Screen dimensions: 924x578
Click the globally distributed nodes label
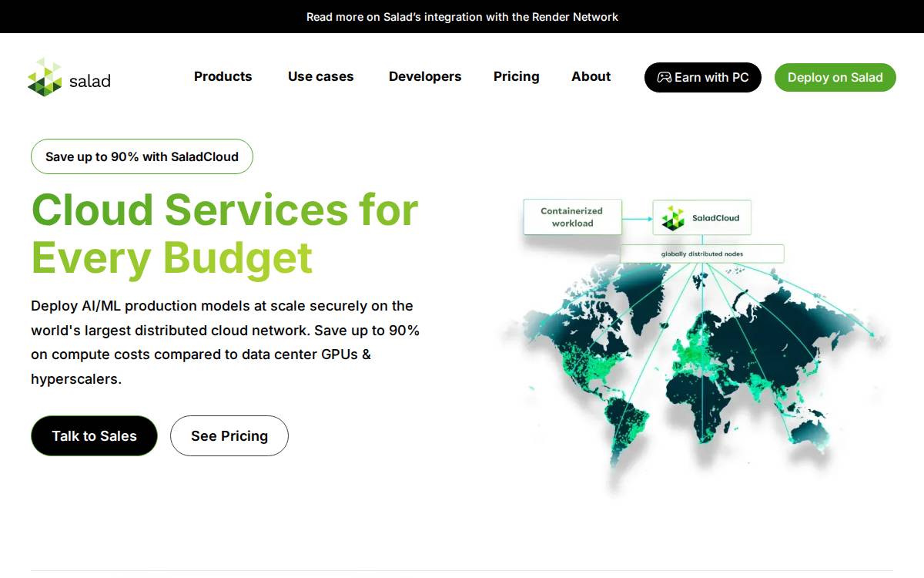702,254
